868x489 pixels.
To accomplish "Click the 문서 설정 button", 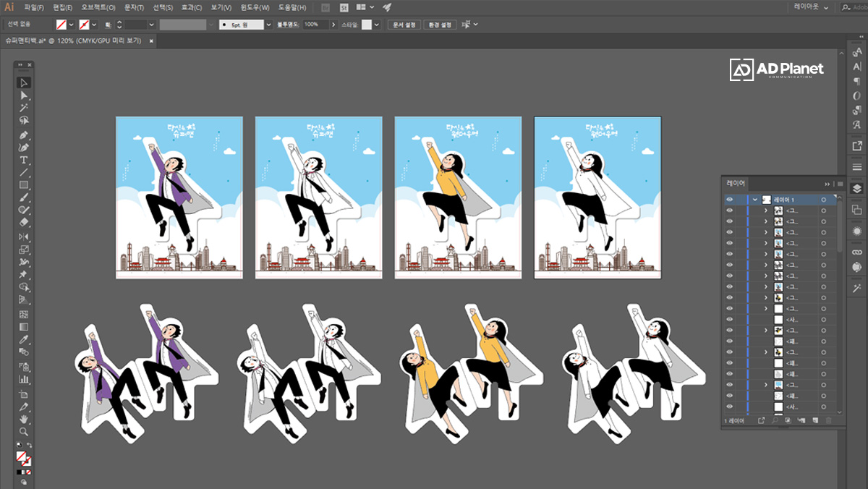I will pyautogui.click(x=404, y=24).
